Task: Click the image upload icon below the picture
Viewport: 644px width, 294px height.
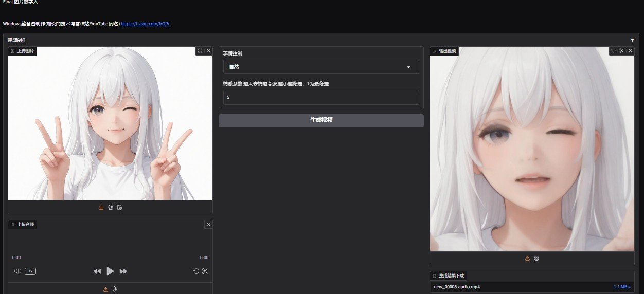Action: (x=101, y=207)
